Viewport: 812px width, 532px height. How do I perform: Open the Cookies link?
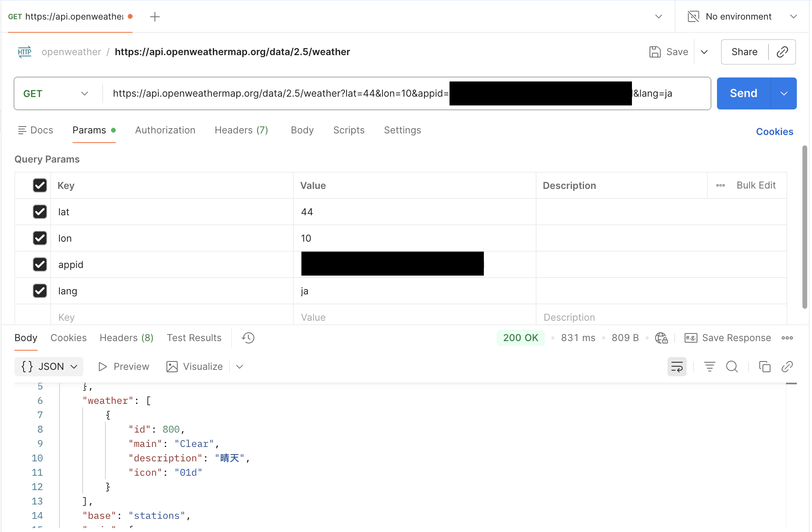[774, 132]
